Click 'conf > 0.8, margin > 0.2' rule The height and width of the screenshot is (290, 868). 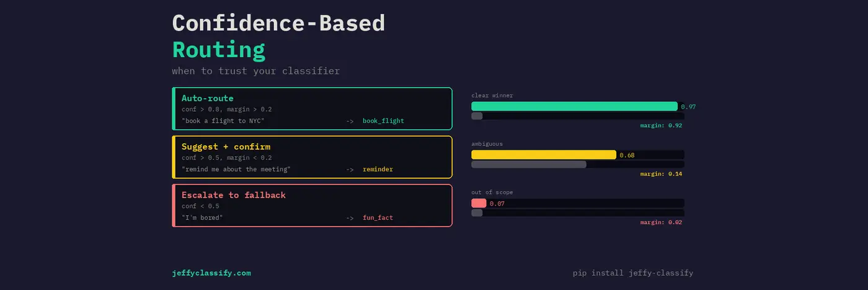click(x=227, y=109)
